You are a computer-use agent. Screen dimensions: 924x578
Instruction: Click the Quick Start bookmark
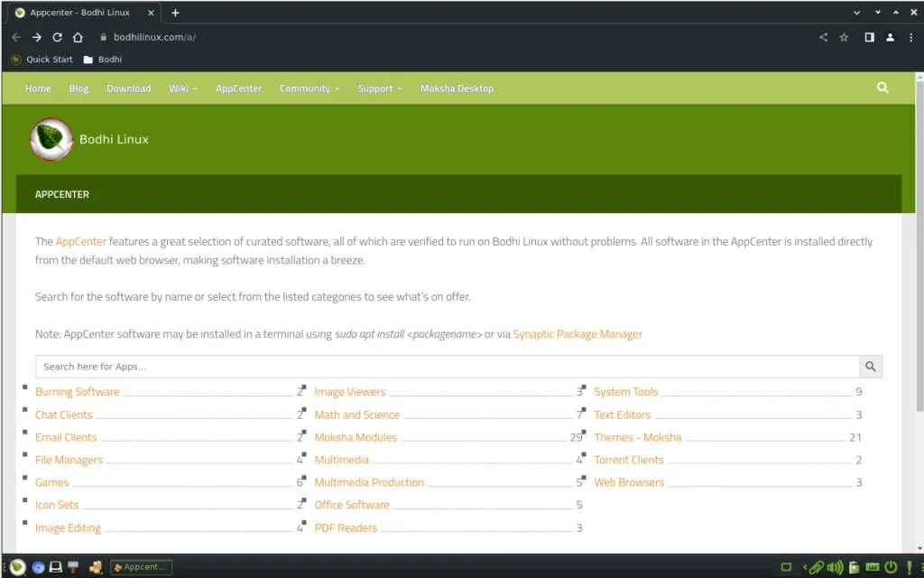click(42, 60)
